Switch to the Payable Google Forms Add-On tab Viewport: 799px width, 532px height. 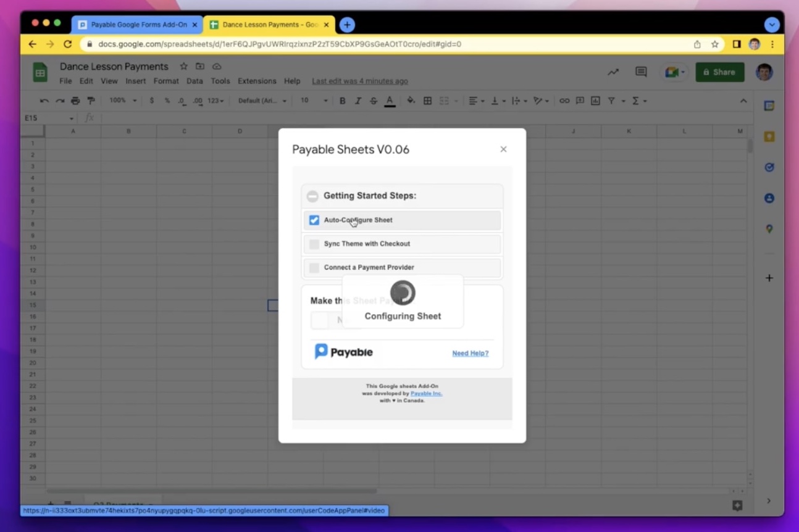point(136,24)
